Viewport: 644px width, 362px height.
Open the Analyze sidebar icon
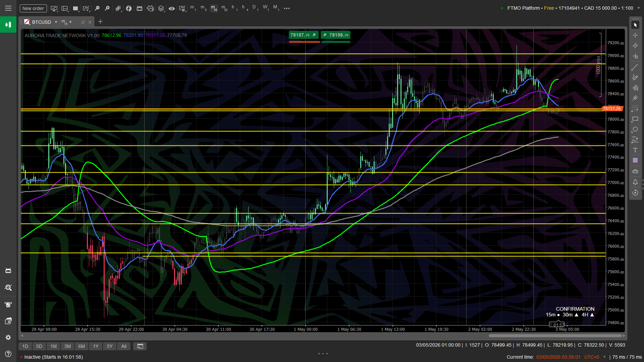click(x=8, y=288)
